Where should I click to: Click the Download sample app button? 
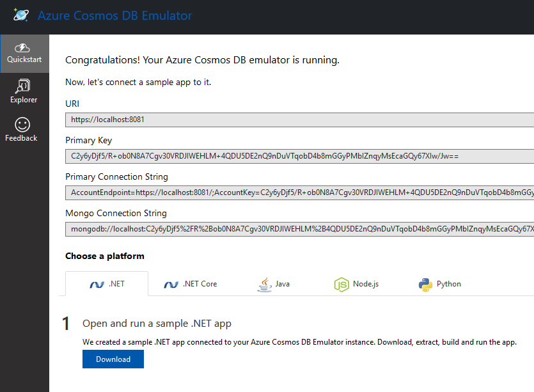coord(113,359)
